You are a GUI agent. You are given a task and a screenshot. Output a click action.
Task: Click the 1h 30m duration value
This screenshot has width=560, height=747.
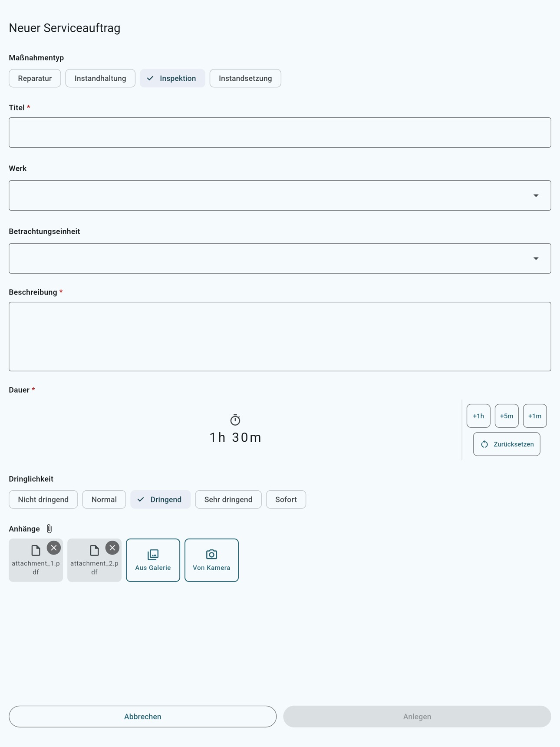(x=235, y=437)
